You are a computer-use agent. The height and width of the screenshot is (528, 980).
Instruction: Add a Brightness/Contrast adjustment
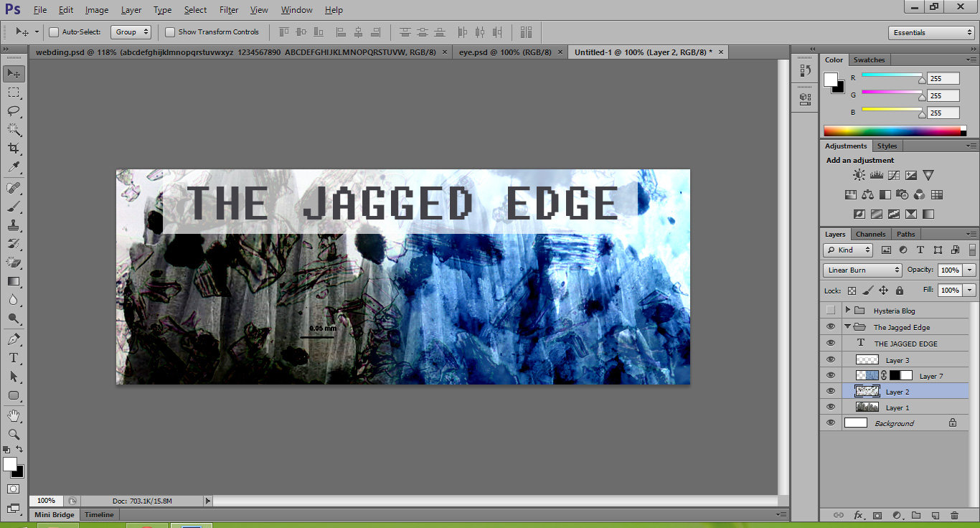pos(859,175)
